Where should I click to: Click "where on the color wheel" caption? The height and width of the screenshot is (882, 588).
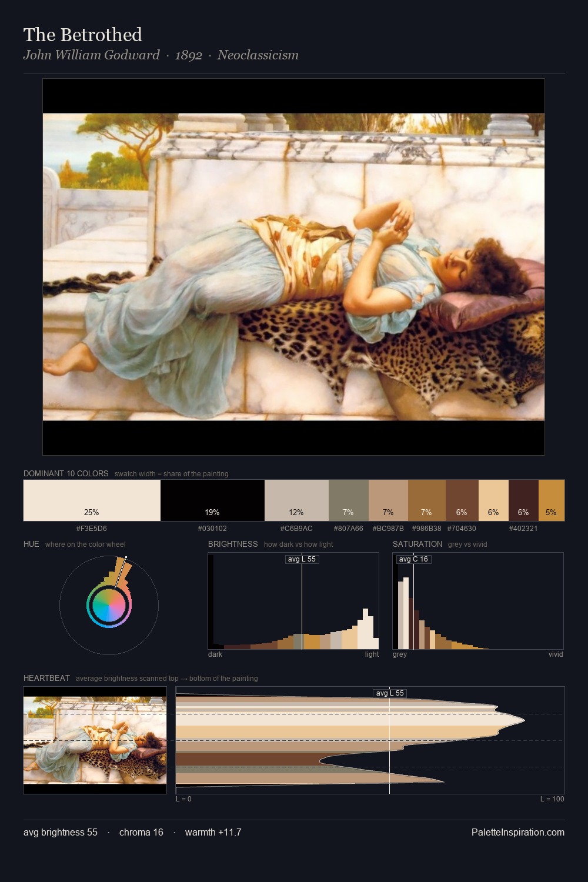coord(85,544)
